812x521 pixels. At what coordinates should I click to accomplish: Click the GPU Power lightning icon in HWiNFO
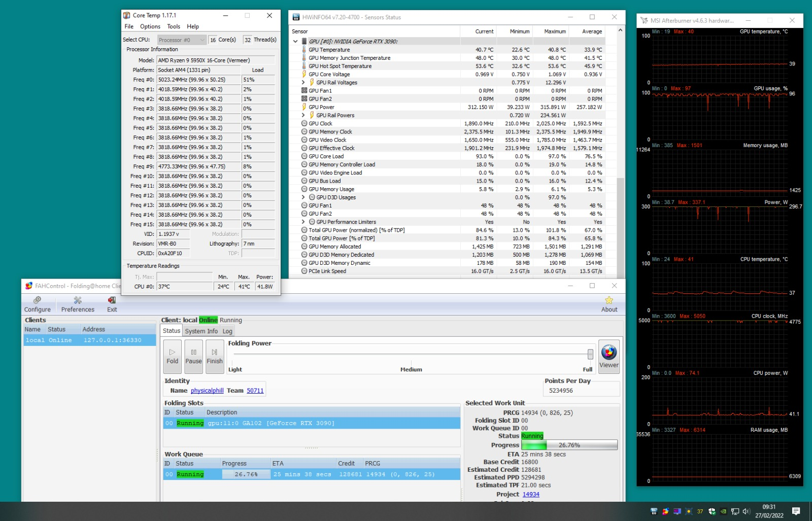pyautogui.click(x=304, y=107)
